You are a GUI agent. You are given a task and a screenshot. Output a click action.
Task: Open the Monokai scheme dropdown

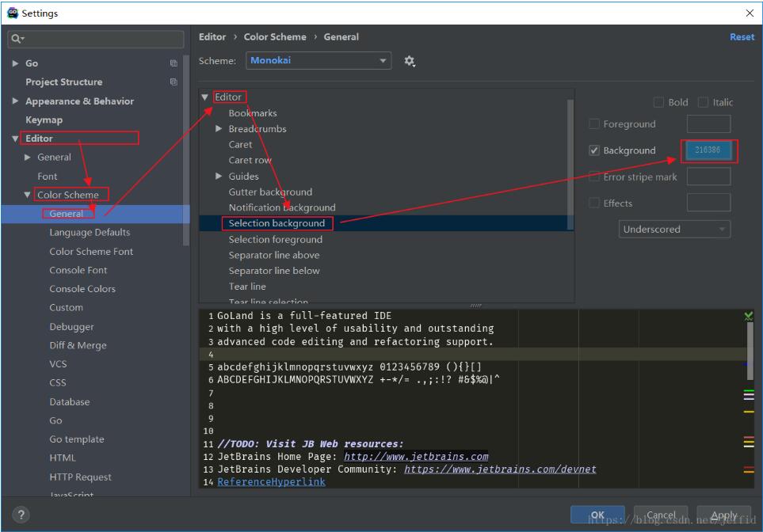319,61
